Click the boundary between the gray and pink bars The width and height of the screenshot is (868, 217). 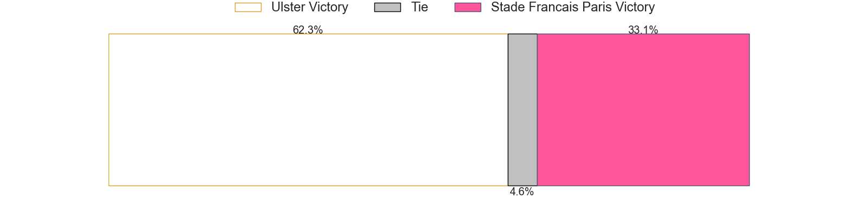click(x=537, y=110)
